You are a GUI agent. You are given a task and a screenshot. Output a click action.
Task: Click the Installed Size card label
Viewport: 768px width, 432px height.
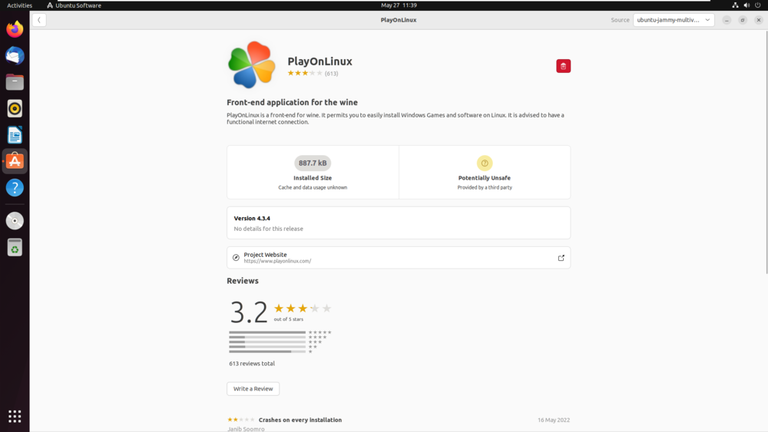pos(312,178)
